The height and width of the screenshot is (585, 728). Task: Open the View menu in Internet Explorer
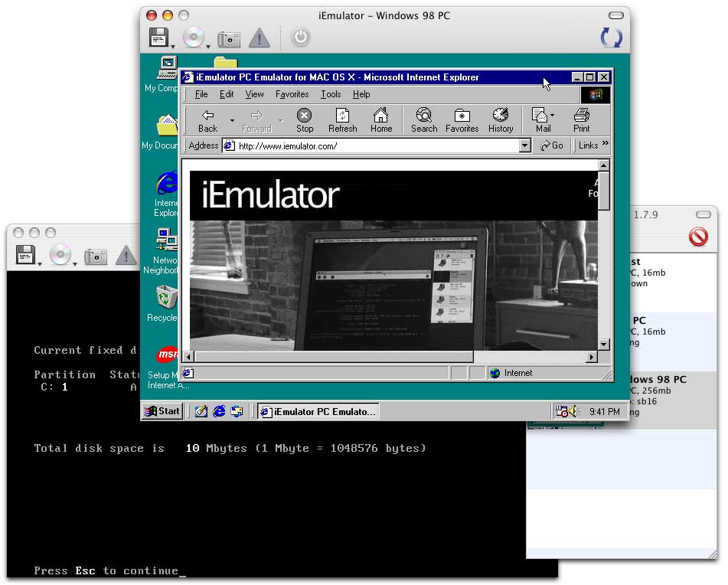254,94
